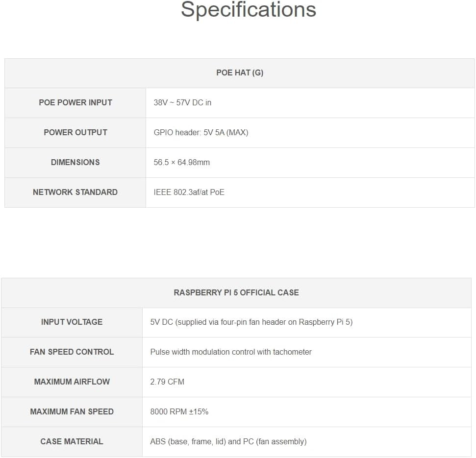Click the POE POWER INPUT label
476x458 pixels.
coord(75,102)
